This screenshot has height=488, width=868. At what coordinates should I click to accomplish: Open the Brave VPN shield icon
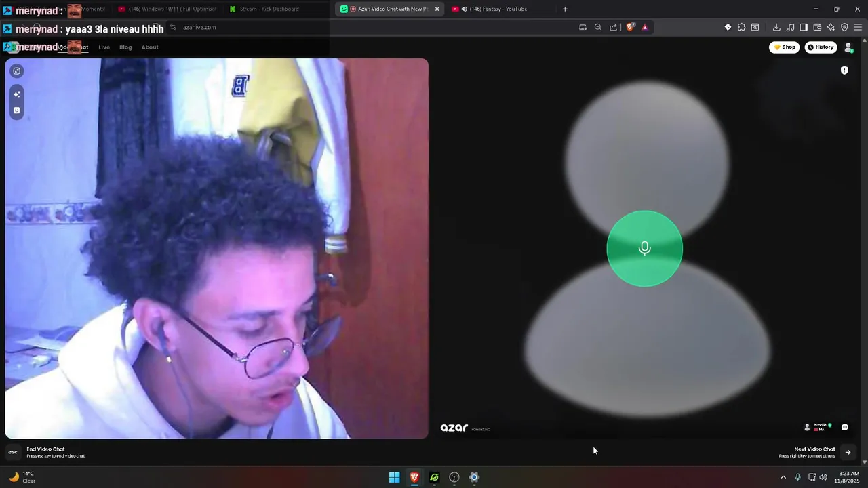pyautogui.click(x=844, y=27)
